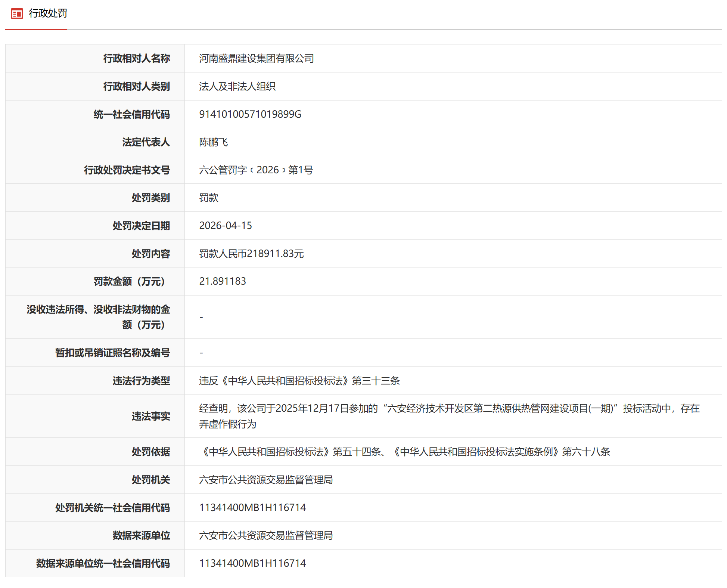Click legal representative name 陈鹏飞
Screen dimensions: 727x588
click(x=213, y=142)
